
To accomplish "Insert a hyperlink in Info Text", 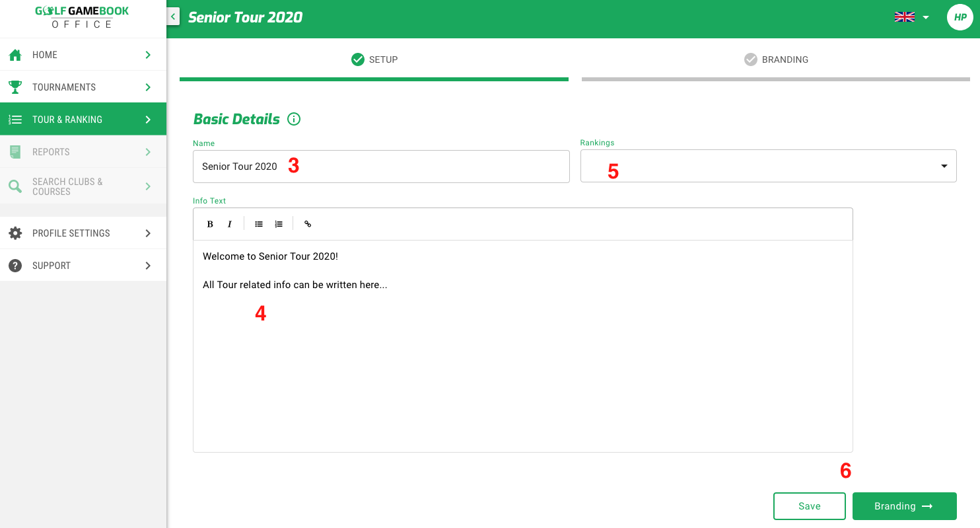I will tap(308, 224).
